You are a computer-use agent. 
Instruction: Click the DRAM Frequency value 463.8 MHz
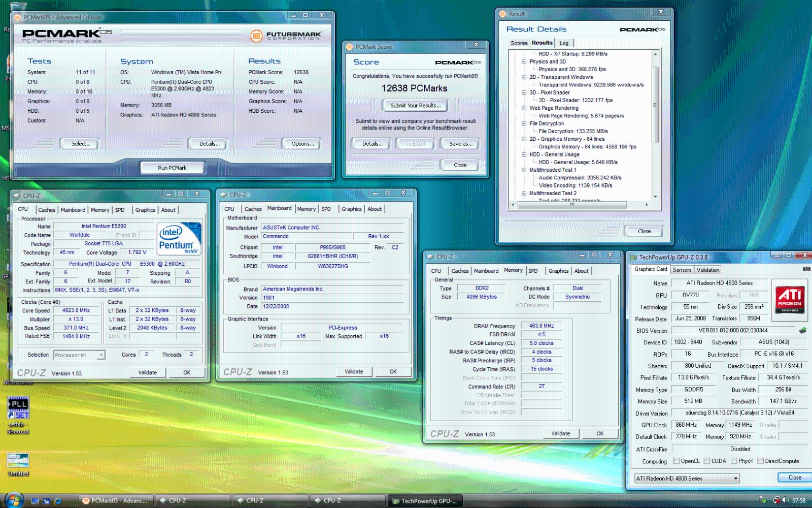(x=542, y=326)
